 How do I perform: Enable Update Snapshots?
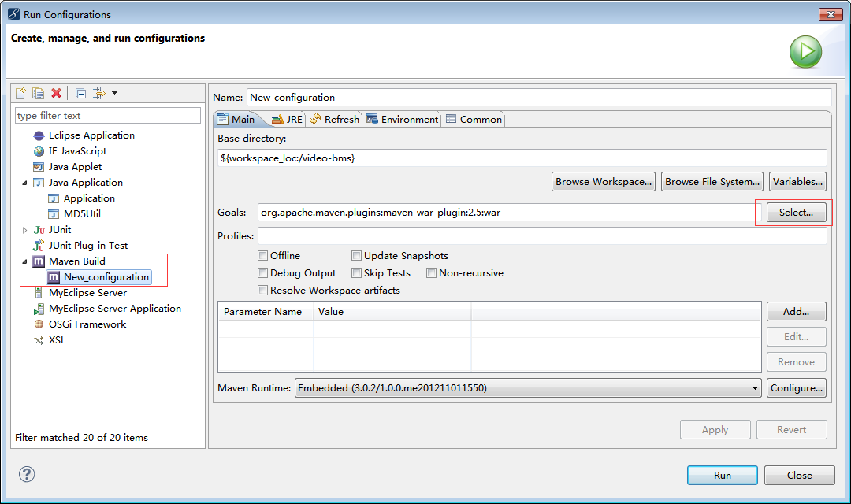coord(356,255)
